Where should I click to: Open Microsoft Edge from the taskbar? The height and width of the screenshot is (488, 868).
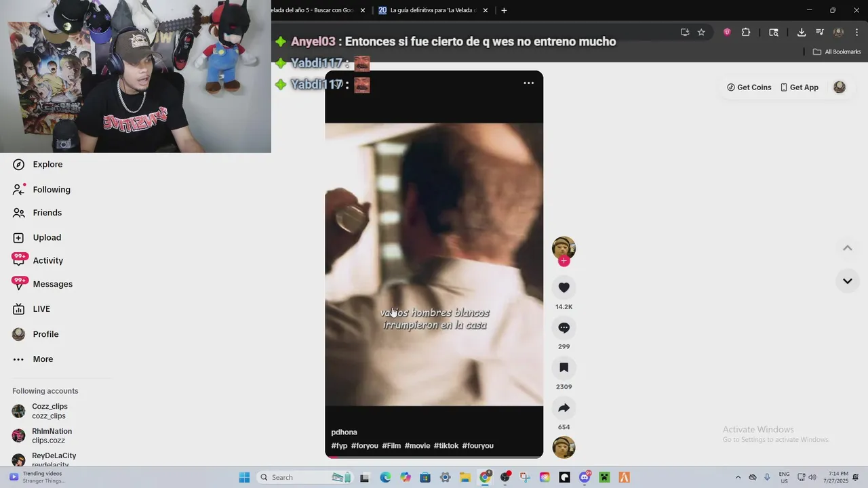385,477
